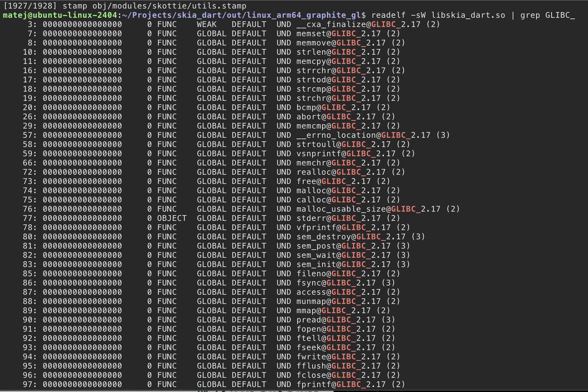The height and width of the screenshot is (392, 588).
Task: Click symbol index 57: at row start
Action: pos(31,135)
